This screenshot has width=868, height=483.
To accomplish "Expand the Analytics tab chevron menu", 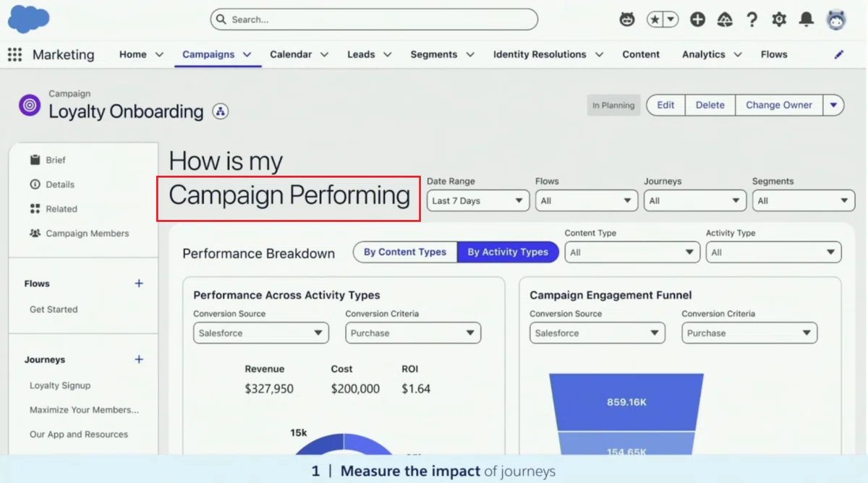I will tap(737, 54).
